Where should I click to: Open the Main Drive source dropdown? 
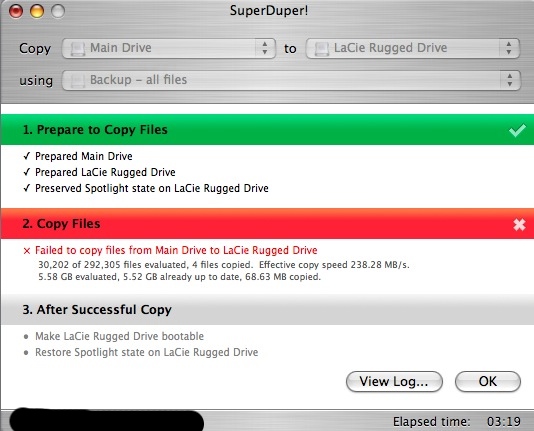[x=169, y=48]
